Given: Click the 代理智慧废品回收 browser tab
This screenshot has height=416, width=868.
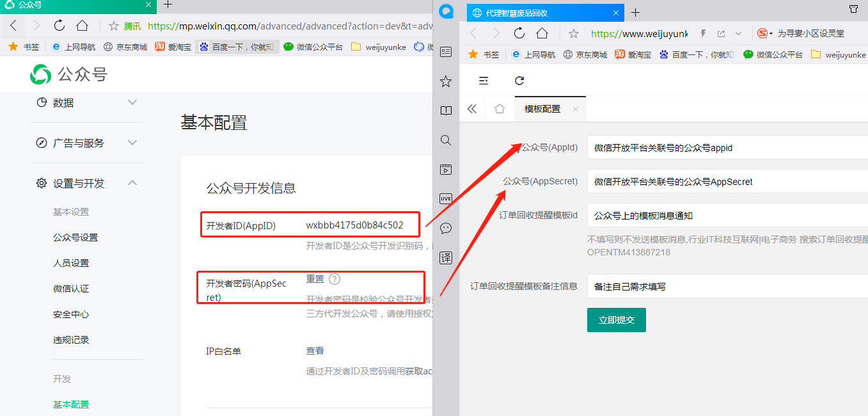Looking at the screenshot, I should [546, 13].
